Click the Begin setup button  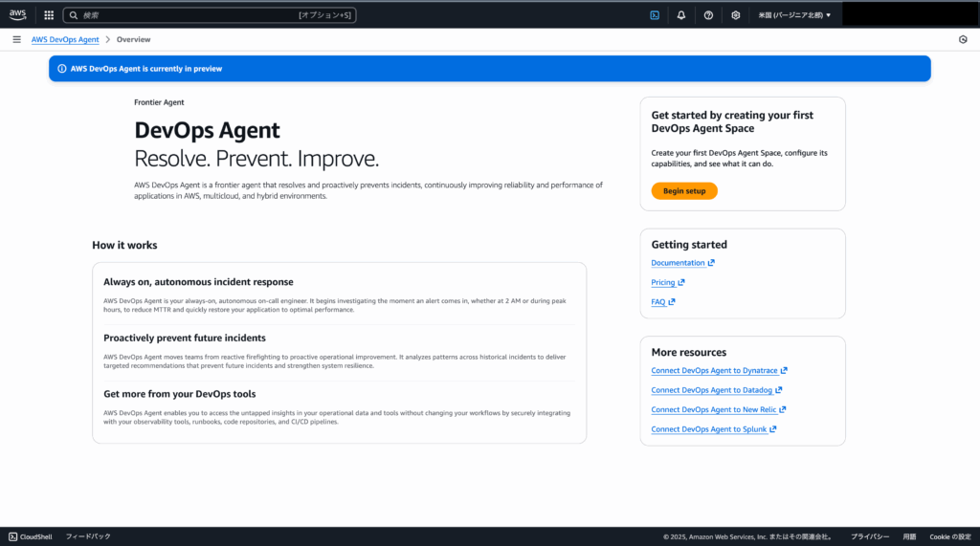[684, 191]
